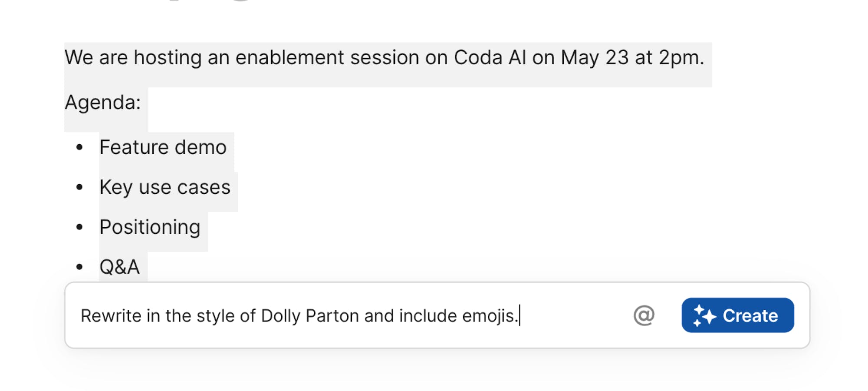Image resolution: width=868 pixels, height=391 pixels.
Task: Click the @ mention icon in prompt box
Action: tap(644, 315)
